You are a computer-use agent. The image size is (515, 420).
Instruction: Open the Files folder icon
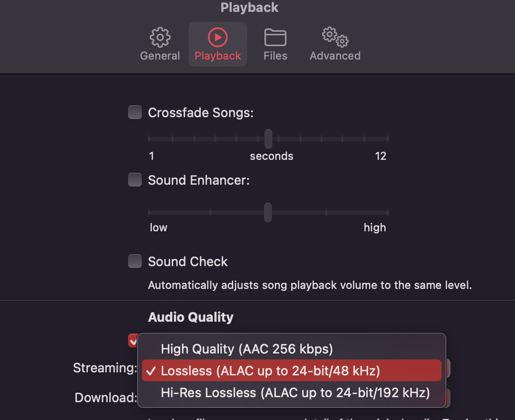[x=275, y=38]
